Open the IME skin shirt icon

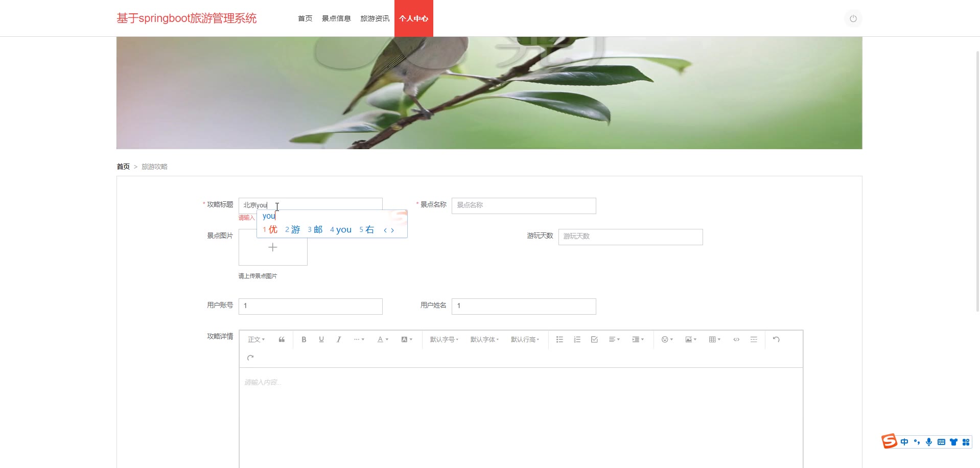(x=953, y=442)
